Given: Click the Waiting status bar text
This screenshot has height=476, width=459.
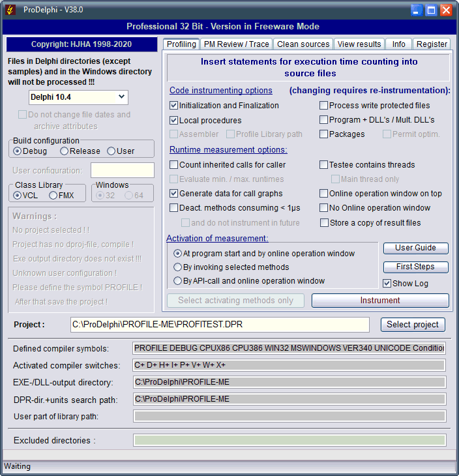Looking at the screenshot, I should (18, 466).
